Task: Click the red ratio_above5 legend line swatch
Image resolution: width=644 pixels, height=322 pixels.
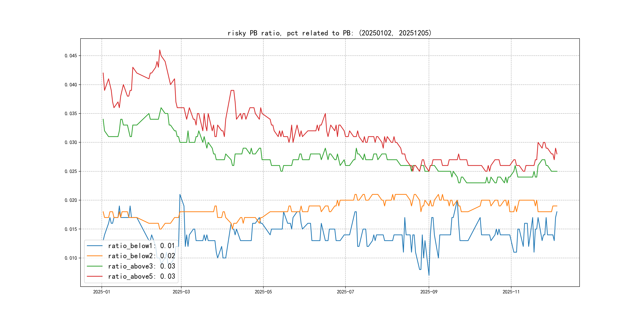Action: tap(94, 276)
